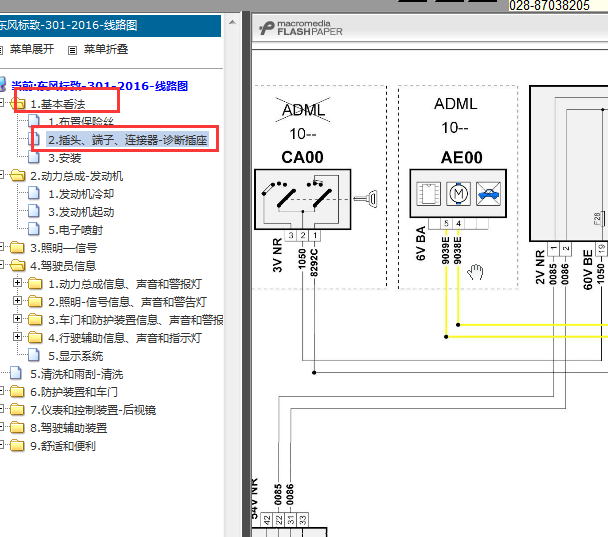Click the CA00 ignition switch symbol

click(x=302, y=199)
